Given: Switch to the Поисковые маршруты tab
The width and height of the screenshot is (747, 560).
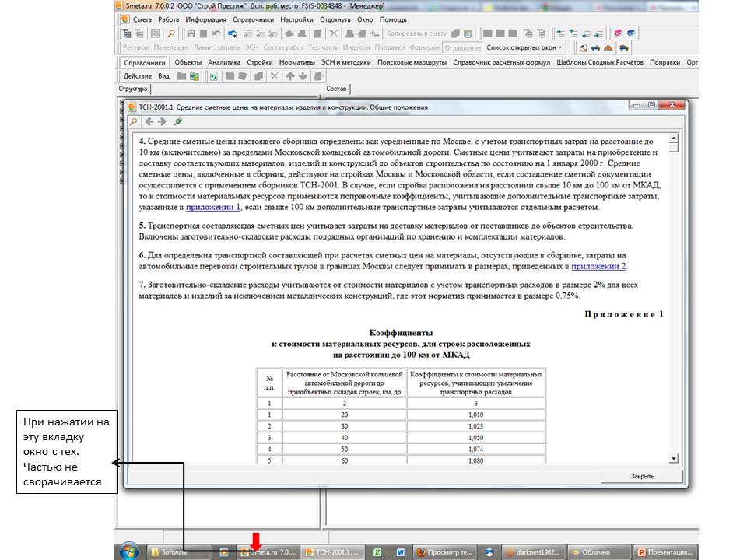Looking at the screenshot, I should [x=412, y=62].
